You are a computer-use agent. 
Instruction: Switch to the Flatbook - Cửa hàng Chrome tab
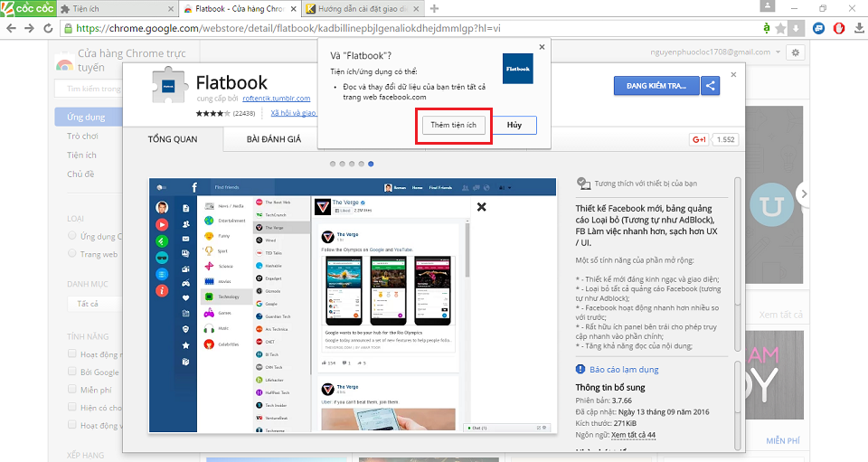(241, 9)
